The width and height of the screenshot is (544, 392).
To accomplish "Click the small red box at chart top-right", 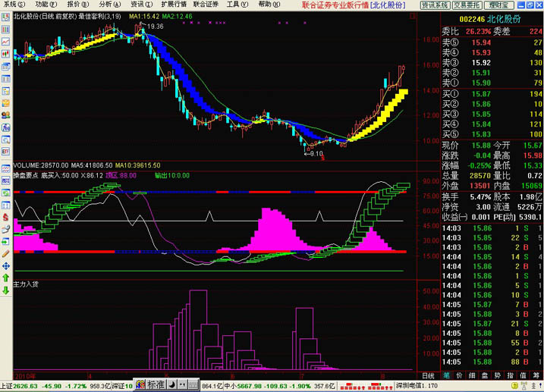I will [x=413, y=16].
